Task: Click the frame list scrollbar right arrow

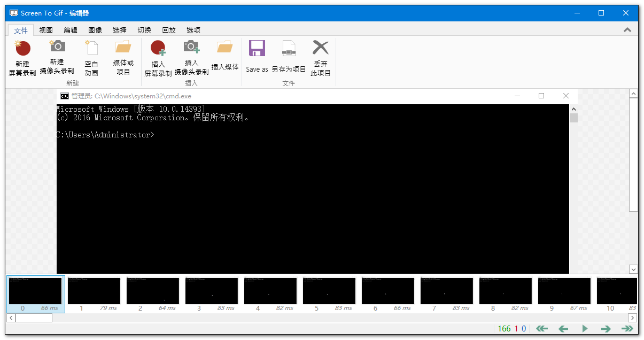Action: tap(632, 318)
